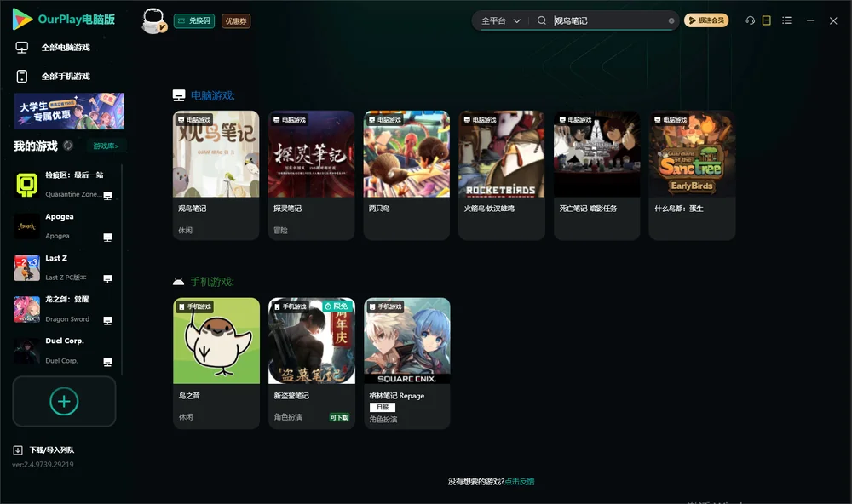Image resolution: width=852 pixels, height=504 pixels.
Task: Refresh my games list icon
Action: (x=68, y=146)
